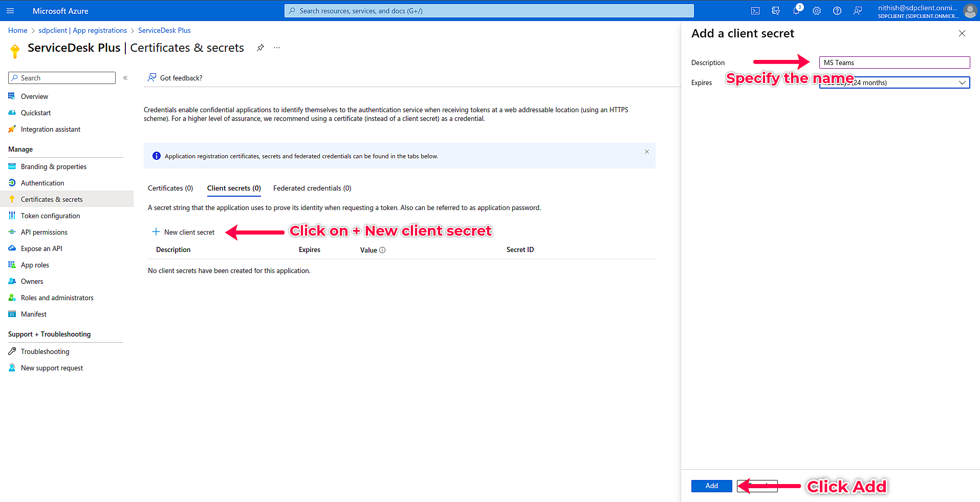Dismiss the blue info banner

point(647,152)
